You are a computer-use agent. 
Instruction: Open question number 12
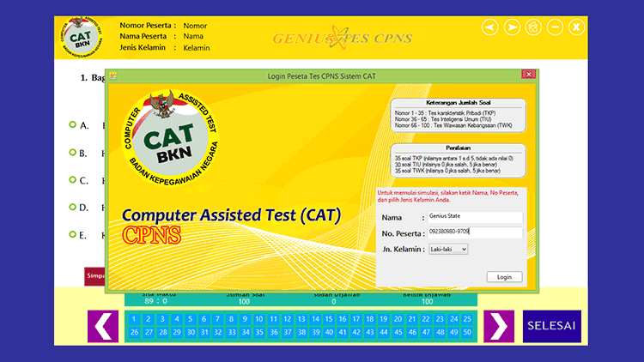(287, 319)
